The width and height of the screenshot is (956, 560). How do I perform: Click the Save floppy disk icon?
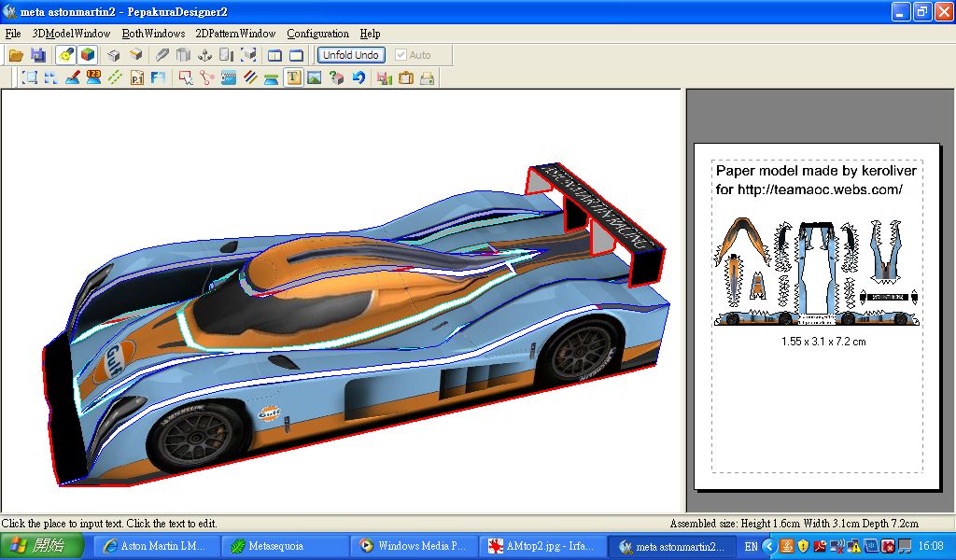click(38, 55)
